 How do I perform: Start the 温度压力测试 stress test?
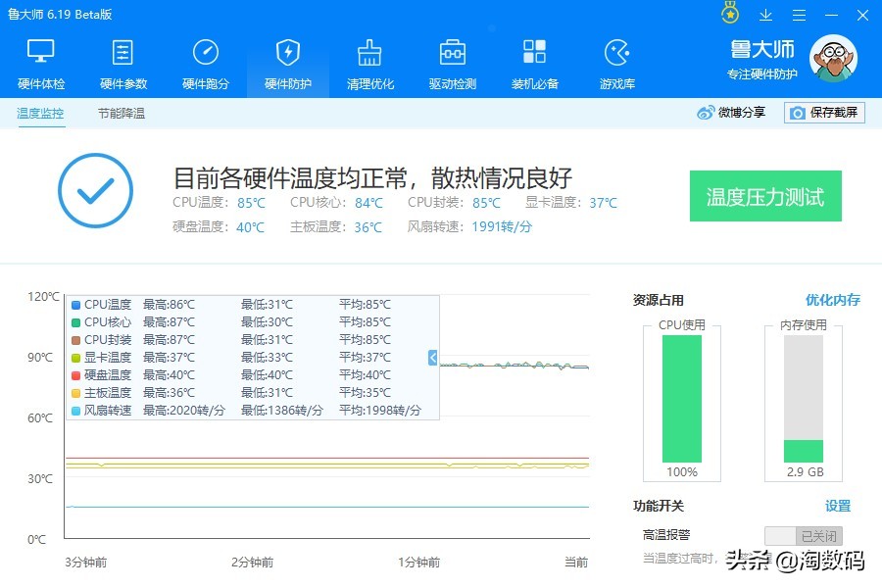pos(765,196)
